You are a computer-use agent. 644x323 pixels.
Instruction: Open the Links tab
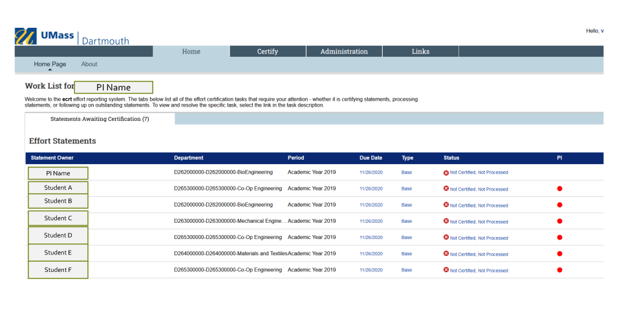(x=420, y=51)
